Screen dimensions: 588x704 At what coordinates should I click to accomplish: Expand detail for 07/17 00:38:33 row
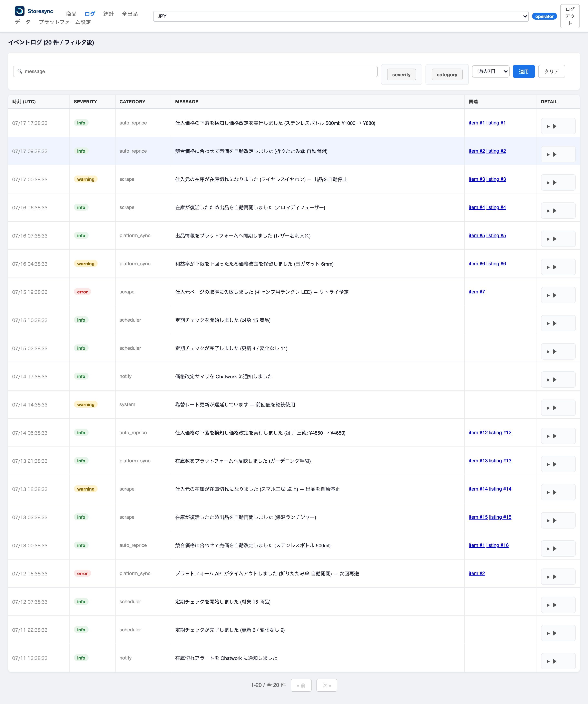558,183
